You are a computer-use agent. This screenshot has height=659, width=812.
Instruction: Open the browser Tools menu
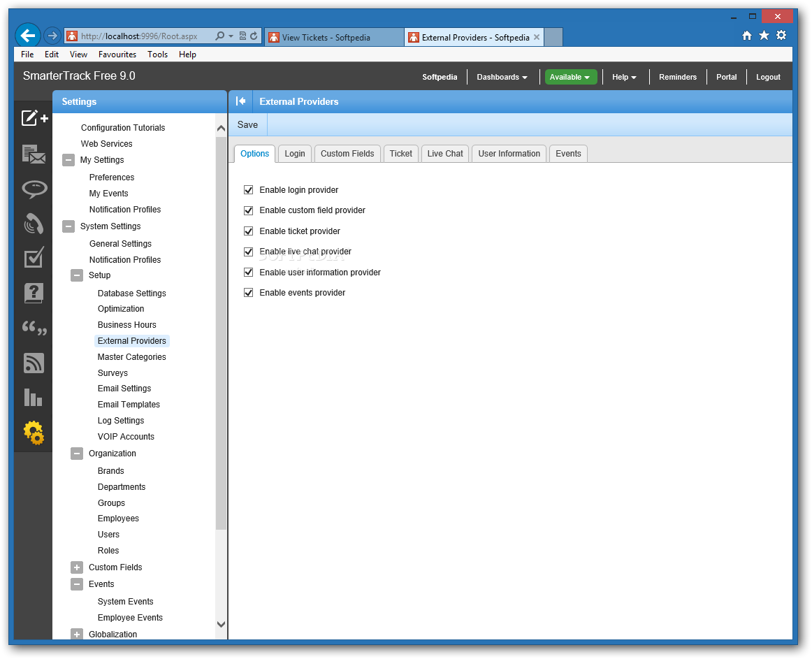(157, 55)
